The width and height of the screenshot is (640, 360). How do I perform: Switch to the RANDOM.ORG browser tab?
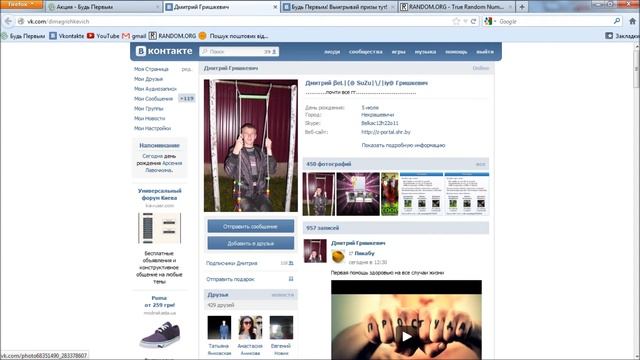pos(457,7)
